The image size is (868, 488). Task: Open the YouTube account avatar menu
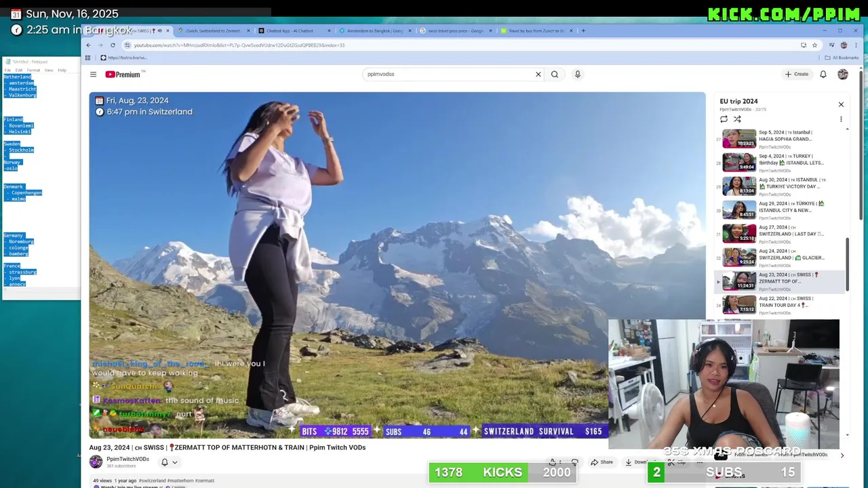[843, 75]
